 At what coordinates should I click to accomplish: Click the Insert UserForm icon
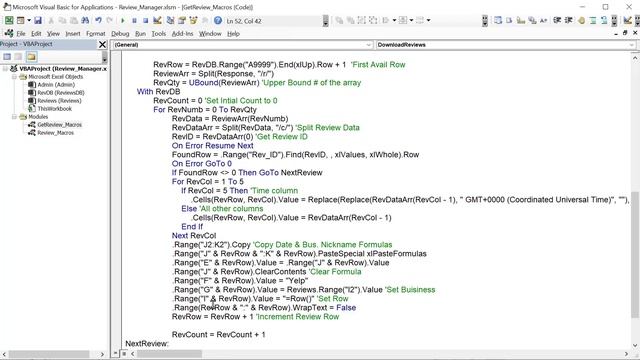pyautogui.click(x=20, y=20)
